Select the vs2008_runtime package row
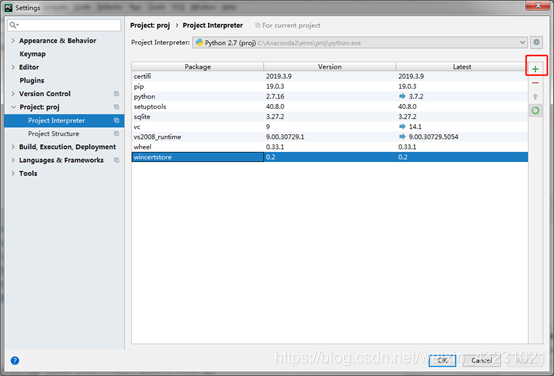 (x=330, y=137)
